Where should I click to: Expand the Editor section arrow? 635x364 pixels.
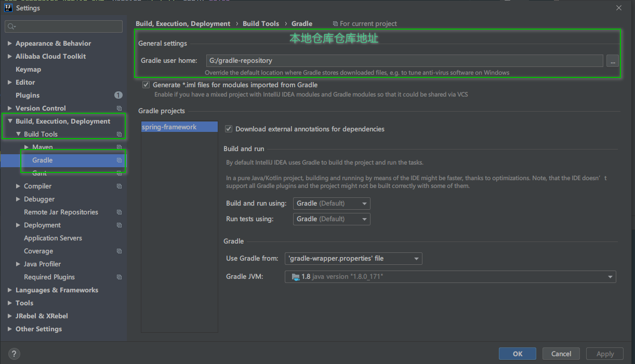pyautogui.click(x=10, y=83)
